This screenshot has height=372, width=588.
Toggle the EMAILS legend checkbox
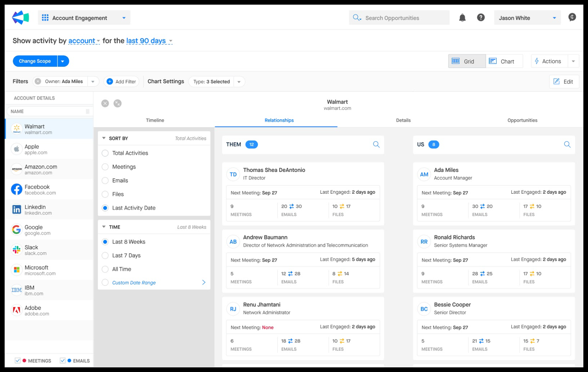pos(63,360)
